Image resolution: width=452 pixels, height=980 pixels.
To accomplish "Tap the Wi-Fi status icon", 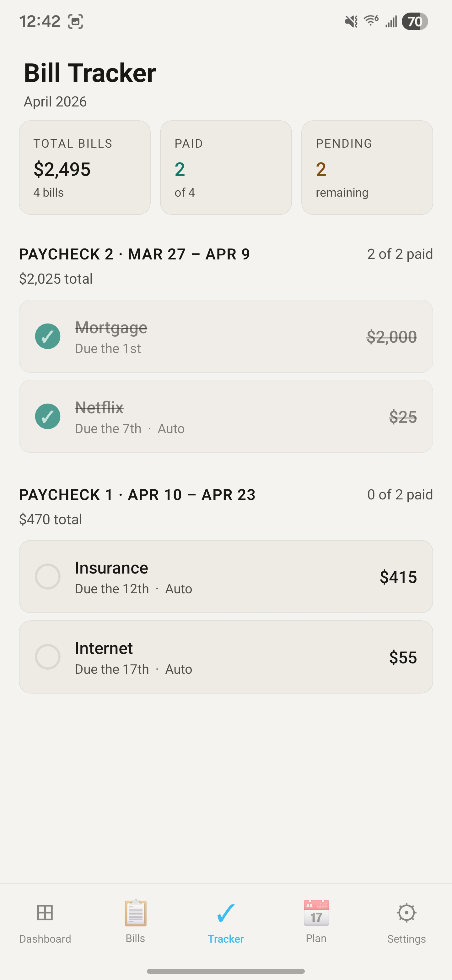I will click(371, 20).
